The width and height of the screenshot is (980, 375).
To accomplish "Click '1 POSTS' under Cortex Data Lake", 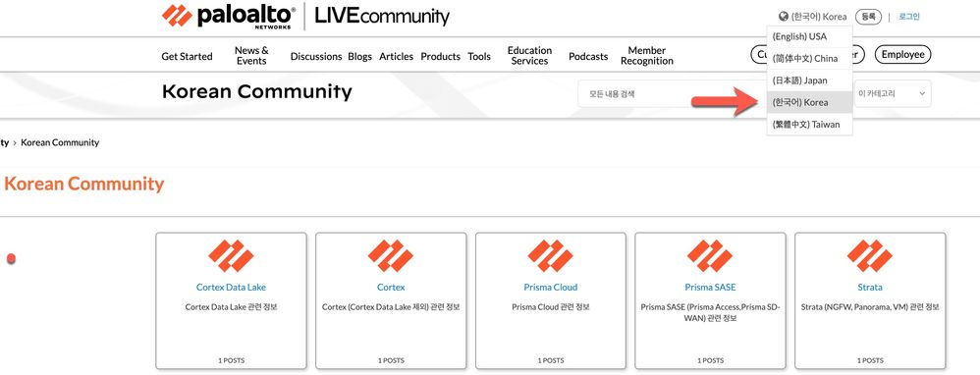I will pos(231,360).
